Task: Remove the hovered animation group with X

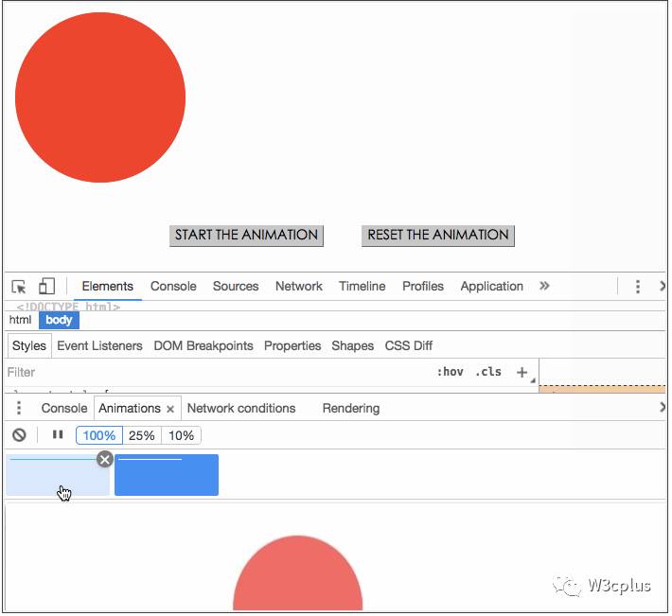Action: click(105, 460)
